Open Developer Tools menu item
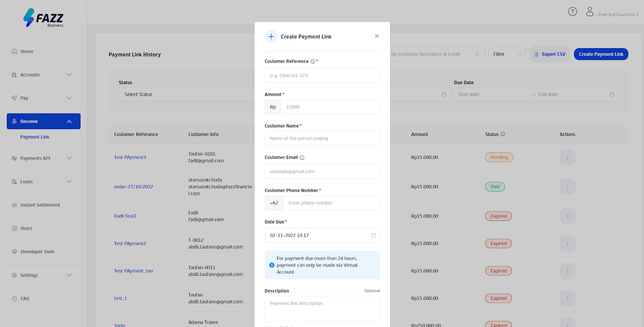 (x=38, y=252)
